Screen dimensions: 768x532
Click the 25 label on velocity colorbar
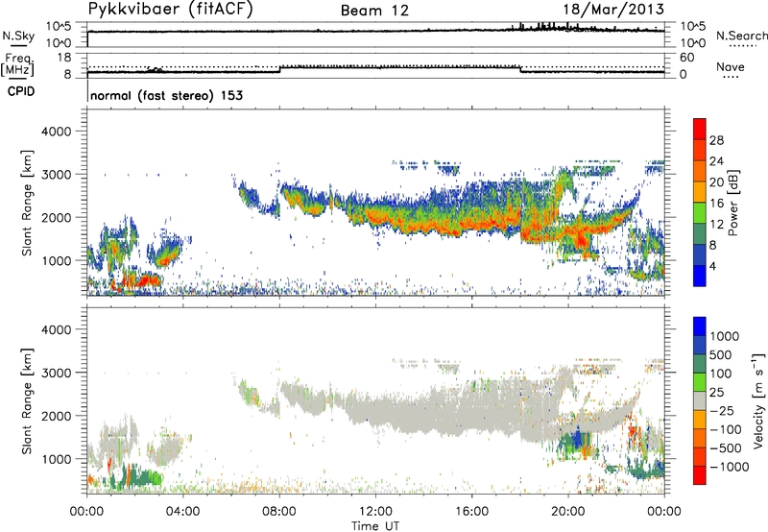pos(716,393)
